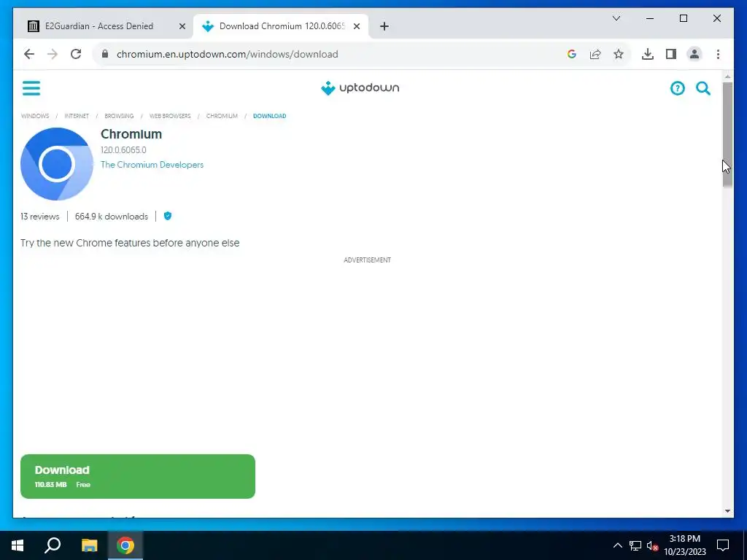Click the blue verified shield icon

click(168, 216)
